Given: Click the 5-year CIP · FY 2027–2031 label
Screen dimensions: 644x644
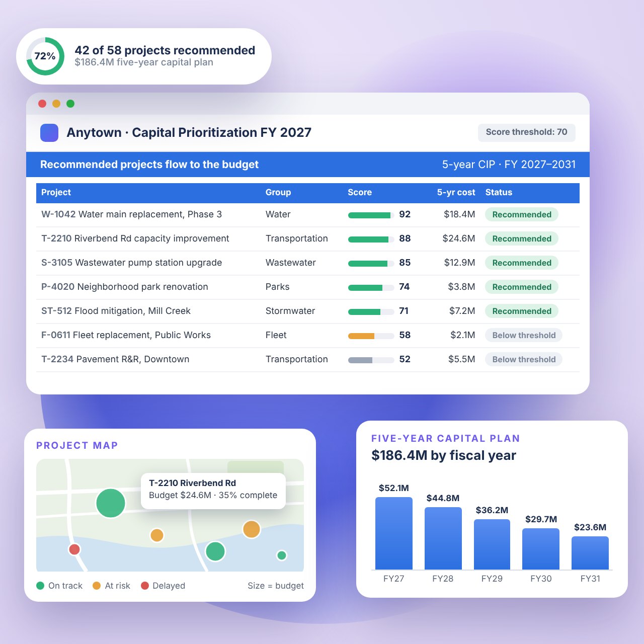Looking at the screenshot, I should click(x=509, y=165).
